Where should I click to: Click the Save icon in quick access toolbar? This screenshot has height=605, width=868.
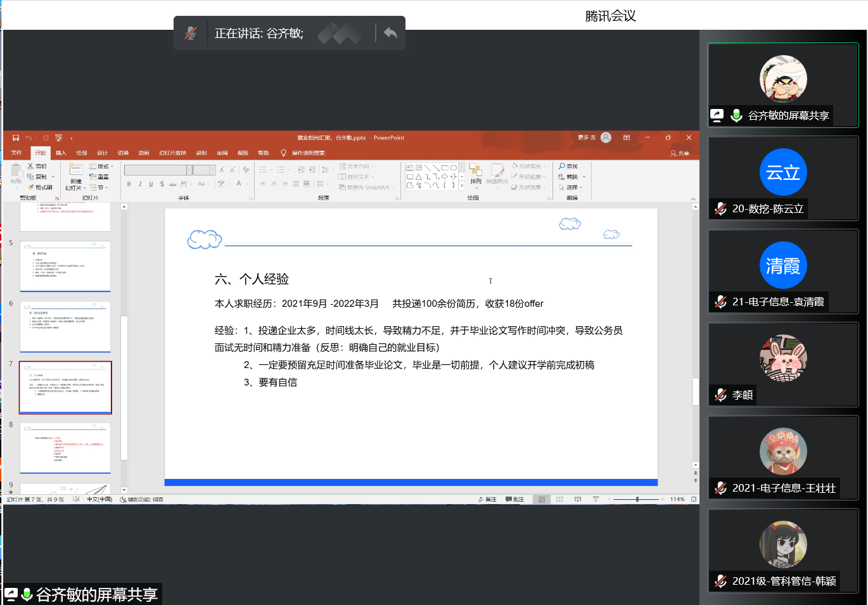pos(16,137)
